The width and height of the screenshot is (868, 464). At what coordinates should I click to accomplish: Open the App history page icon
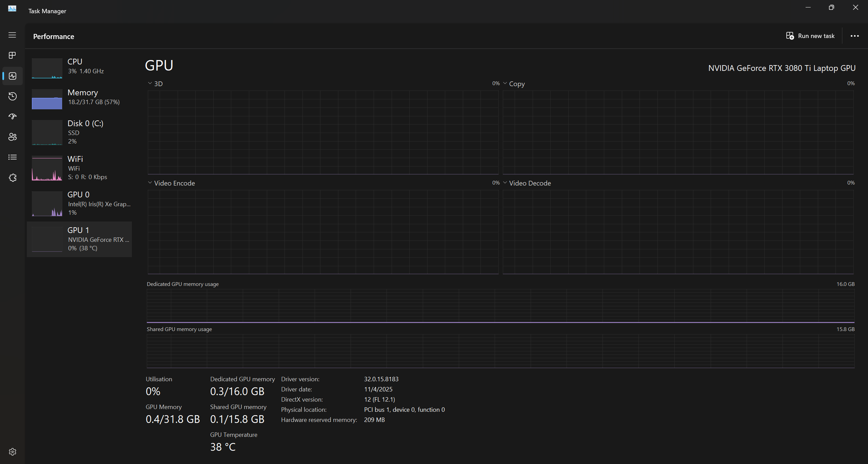point(12,96)
